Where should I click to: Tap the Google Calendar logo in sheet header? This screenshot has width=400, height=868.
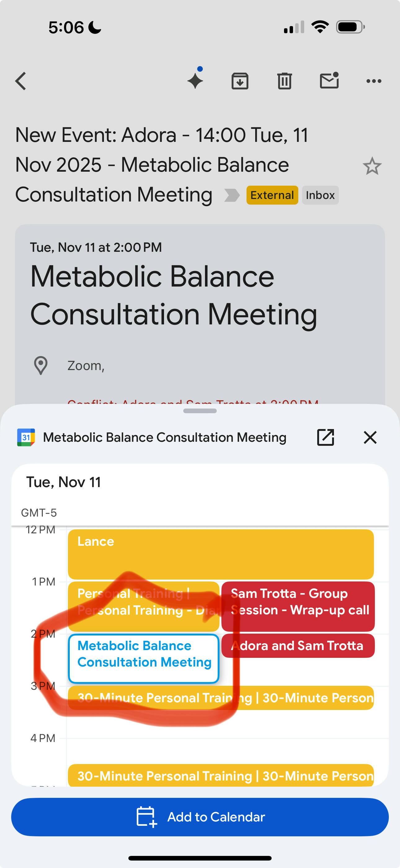pyautogui.click(x=26, y=437)
